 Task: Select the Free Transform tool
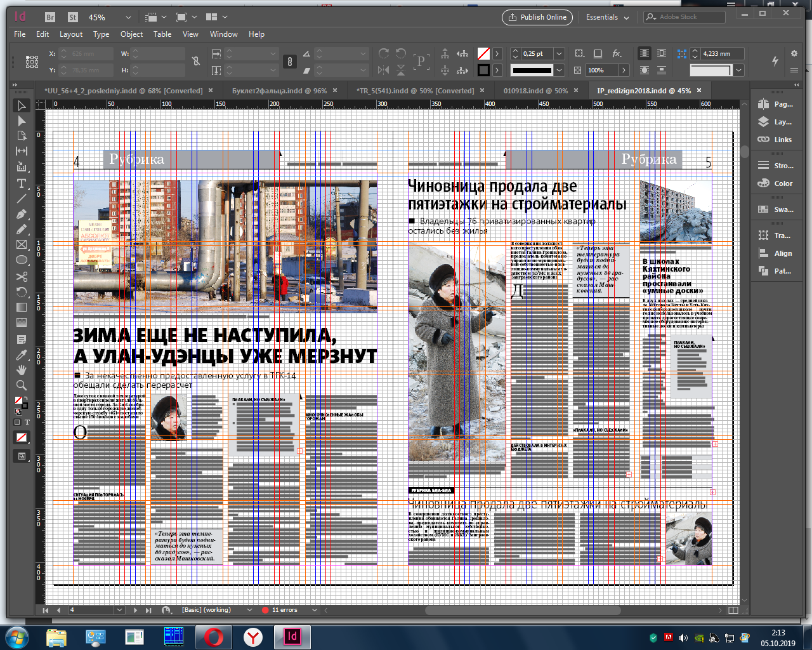[x=22, y=292]
